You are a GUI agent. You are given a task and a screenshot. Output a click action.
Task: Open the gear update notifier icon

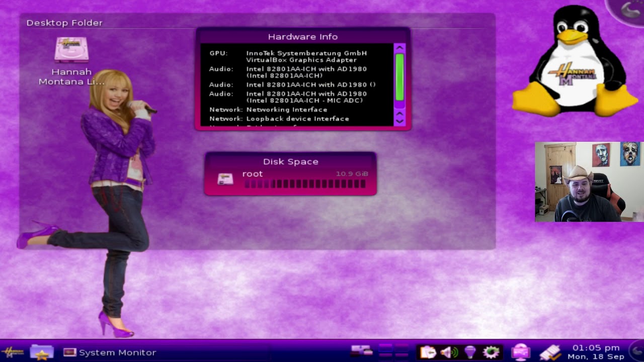(x=491, y=352)
